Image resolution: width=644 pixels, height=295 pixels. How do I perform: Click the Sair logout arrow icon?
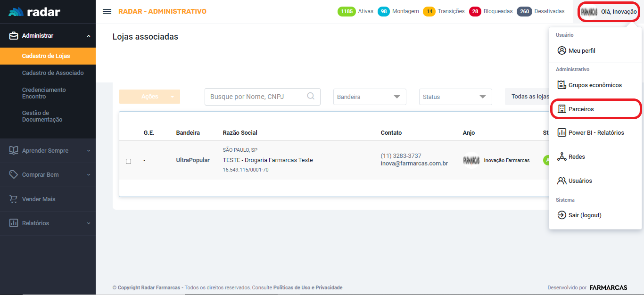(561, 215)
